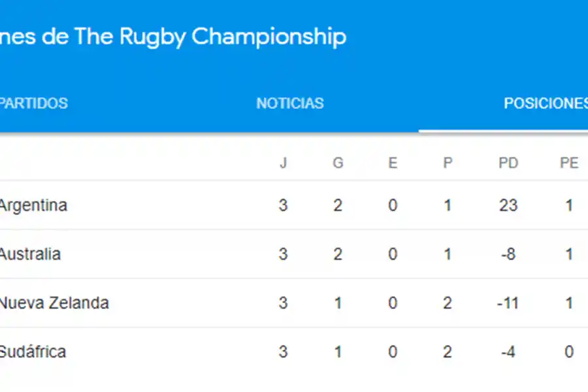Select the Argentina team row
This screenshot has height=392, width=588.
tap(33, 204)
